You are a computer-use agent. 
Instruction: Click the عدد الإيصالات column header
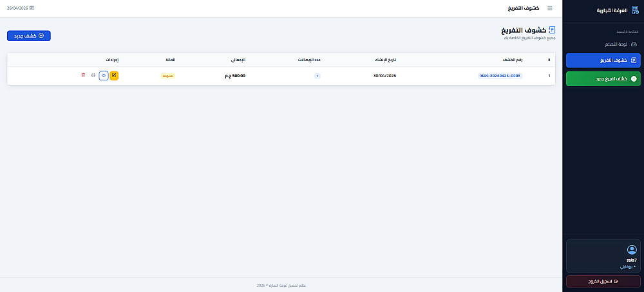309,60
